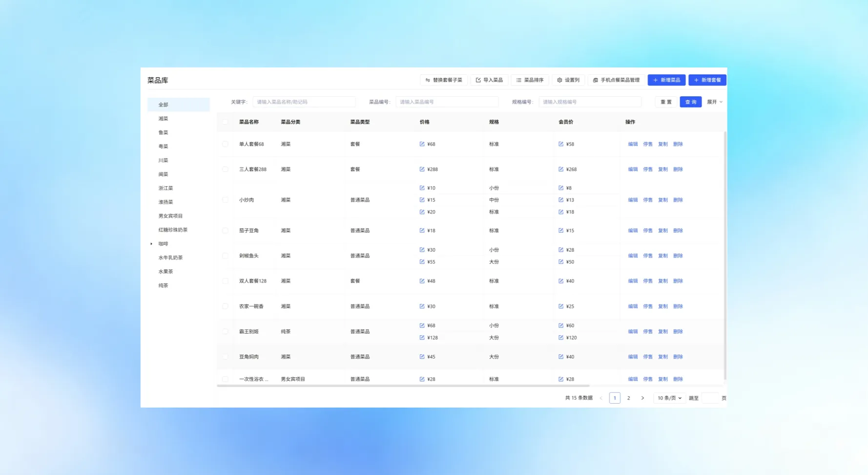Click 删除 link for 剁椒鱼头 row
The image size is (868, 475).
(x=678, y=256)
